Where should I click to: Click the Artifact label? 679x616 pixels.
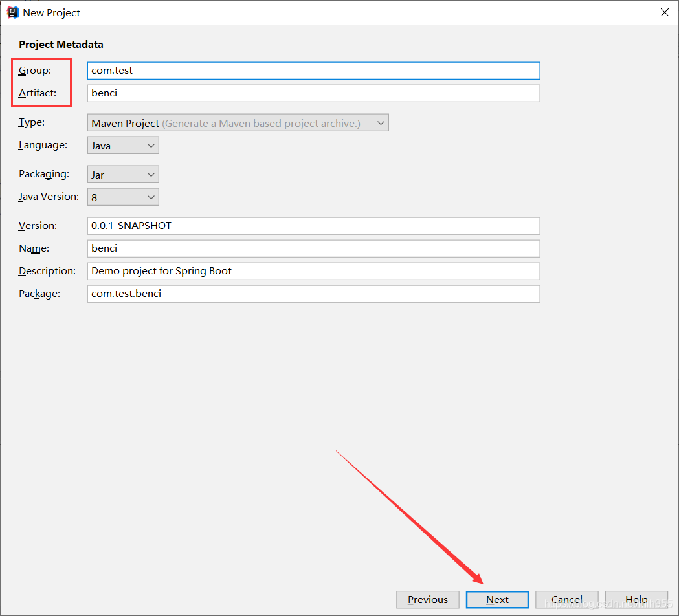point(38,93)
